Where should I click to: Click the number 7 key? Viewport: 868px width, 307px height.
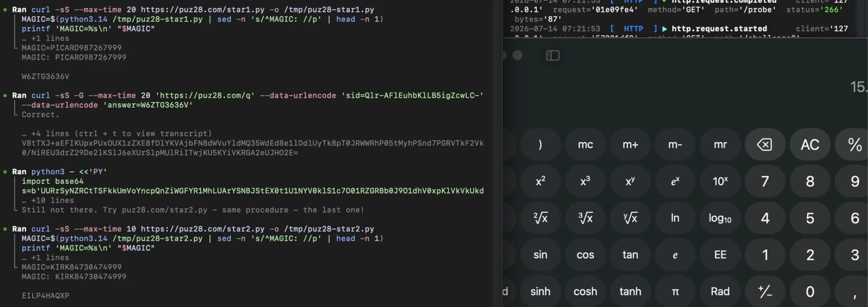tap(764, 181)
